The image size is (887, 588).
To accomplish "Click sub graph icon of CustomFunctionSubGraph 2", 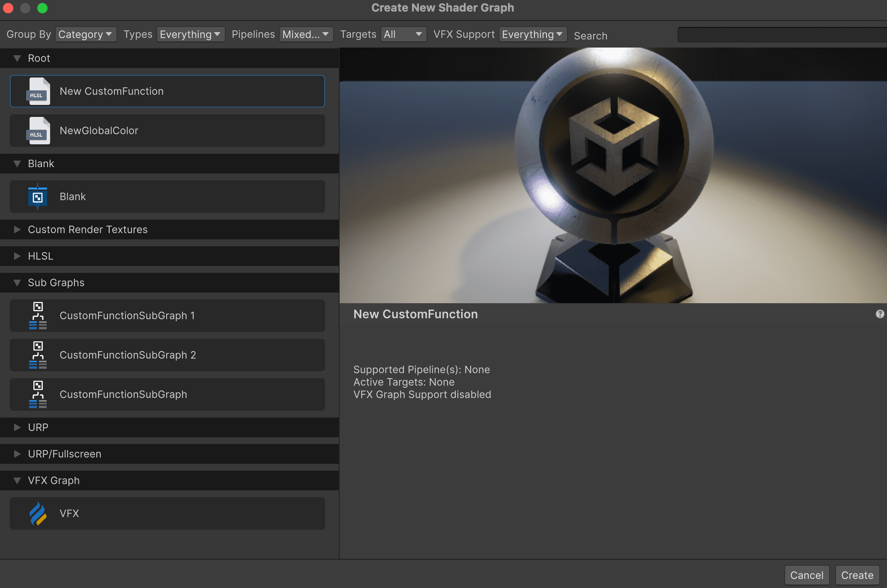I will click(38, 355).
